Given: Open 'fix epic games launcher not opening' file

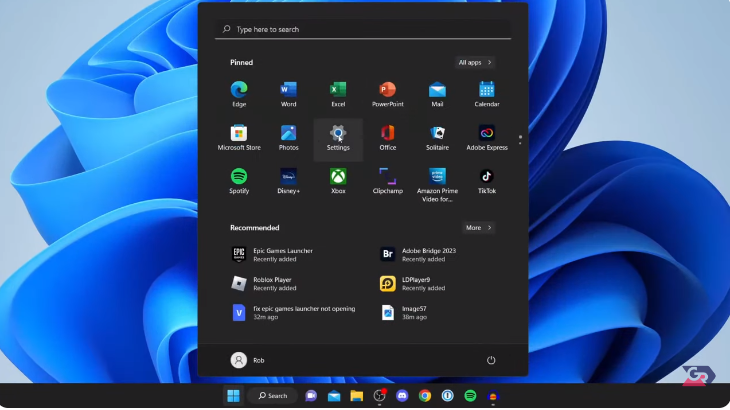Looking at the screenshot, I should pos(294,312).
